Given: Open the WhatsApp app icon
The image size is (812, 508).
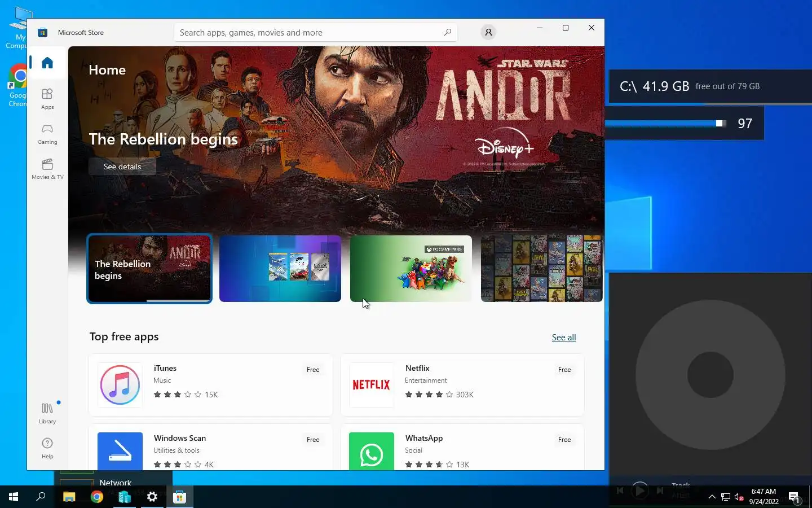Looking at the screenshot, I should pyautogui.click(x=372, y=451).
